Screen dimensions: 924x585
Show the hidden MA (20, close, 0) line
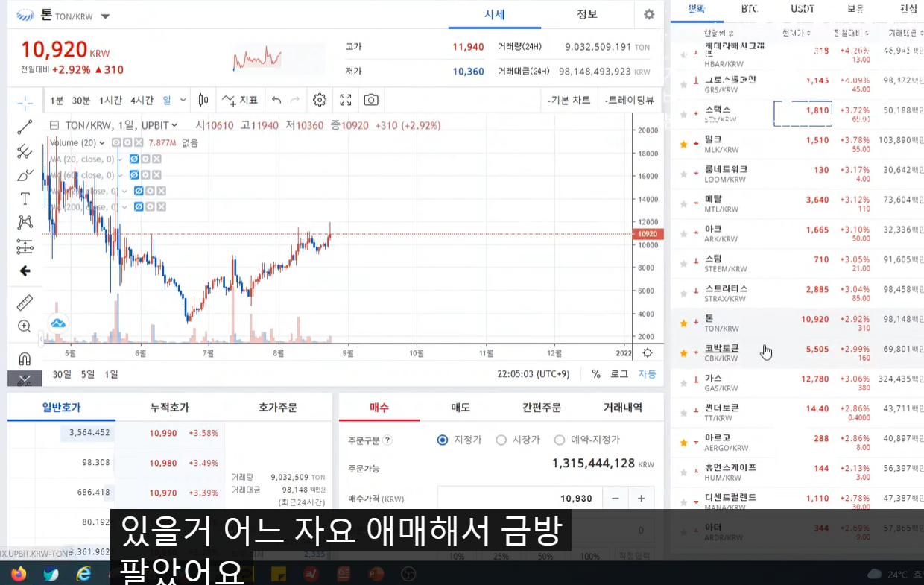(x=135, y=159)
